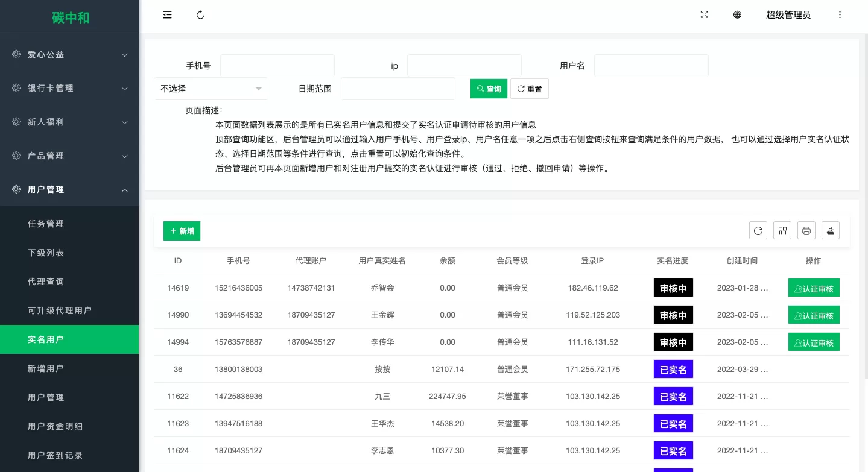Expand the 银行卡管理 sidebar section
Image resolution: width=868 pixels, height=472 pixels.
tap(69, 88)
